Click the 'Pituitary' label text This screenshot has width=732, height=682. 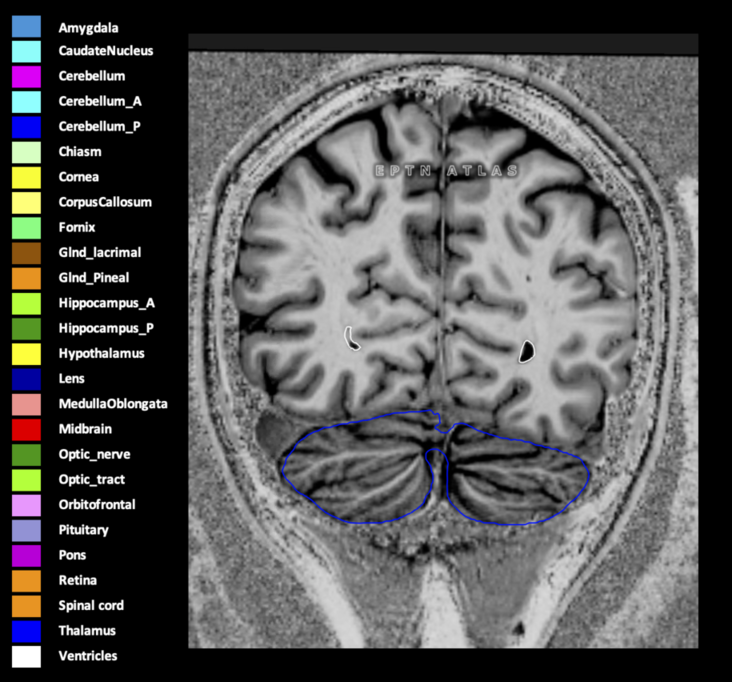pyautogui.click(x=84, y=530)
